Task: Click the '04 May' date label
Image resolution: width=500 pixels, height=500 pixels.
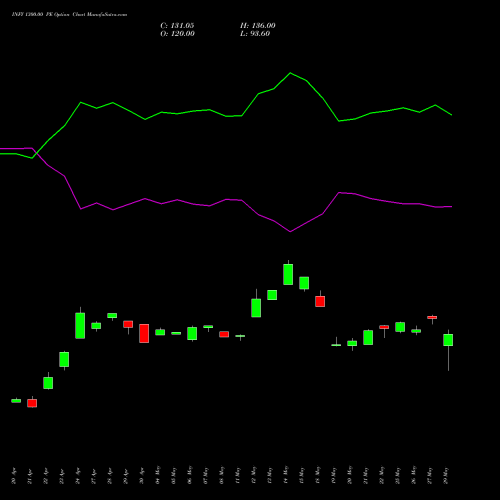Action: coord(158,475)
